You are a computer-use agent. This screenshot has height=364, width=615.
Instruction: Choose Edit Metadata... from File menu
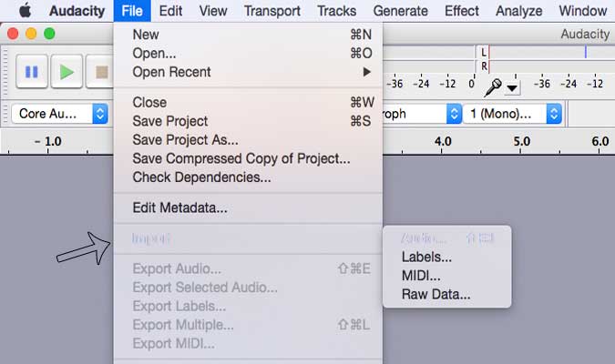[x=248, y=207]
